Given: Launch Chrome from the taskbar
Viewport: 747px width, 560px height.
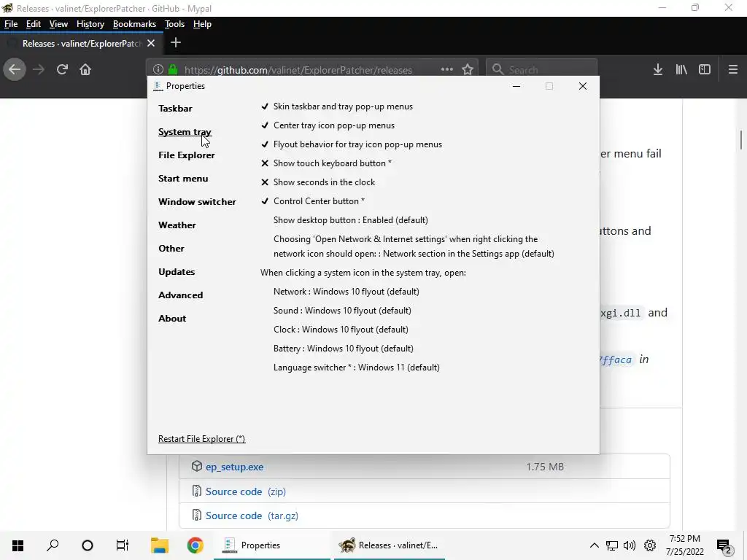Looking at the screenshot, I should click(195, 545).
